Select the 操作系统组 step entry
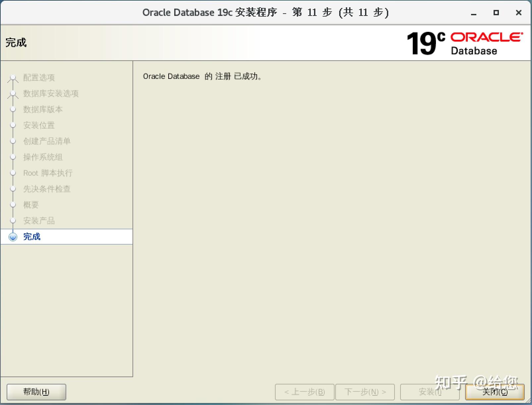532x405 pixels. coord(43,157)
